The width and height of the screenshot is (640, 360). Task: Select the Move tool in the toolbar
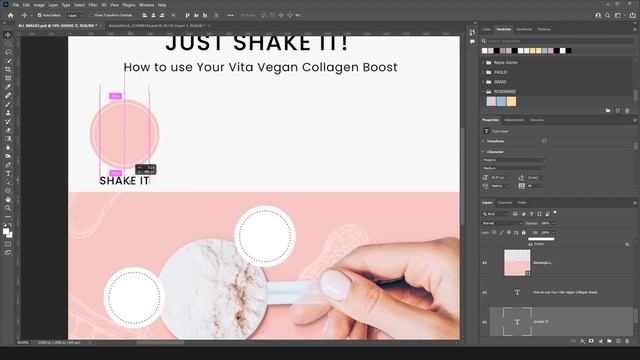point(8,35)
